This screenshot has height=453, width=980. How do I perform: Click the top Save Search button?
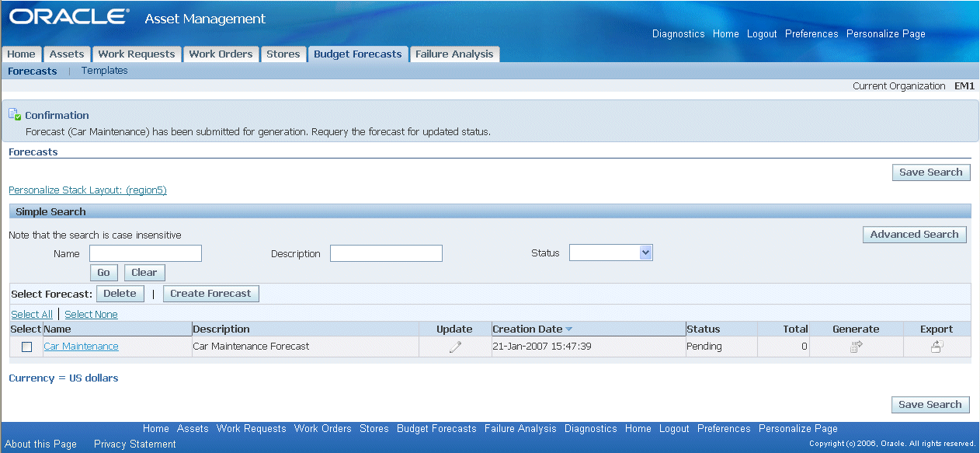pos(931,172)
